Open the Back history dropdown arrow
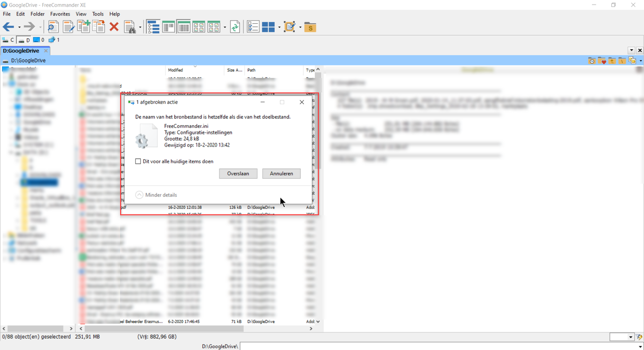This screenshot has height=350, width=644. tap(19, 27)
